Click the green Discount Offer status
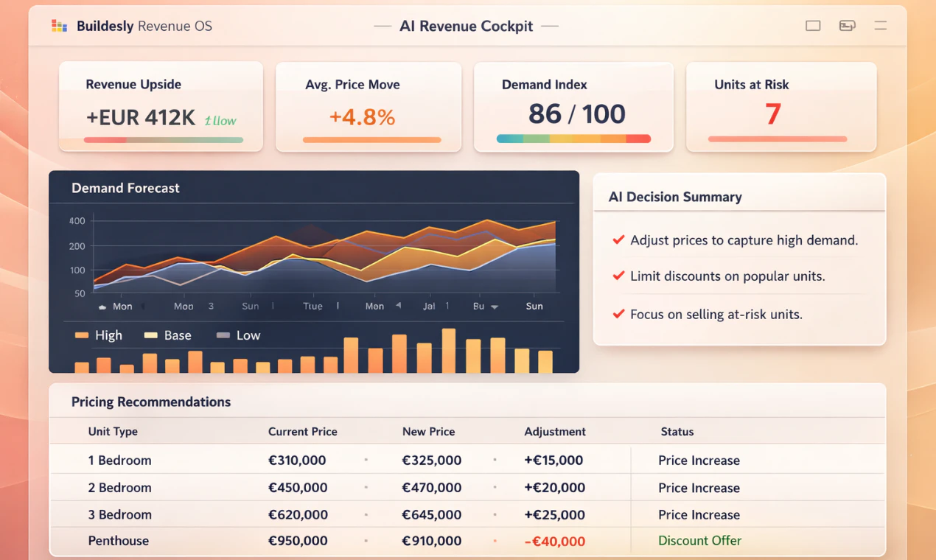 [699, 541]
